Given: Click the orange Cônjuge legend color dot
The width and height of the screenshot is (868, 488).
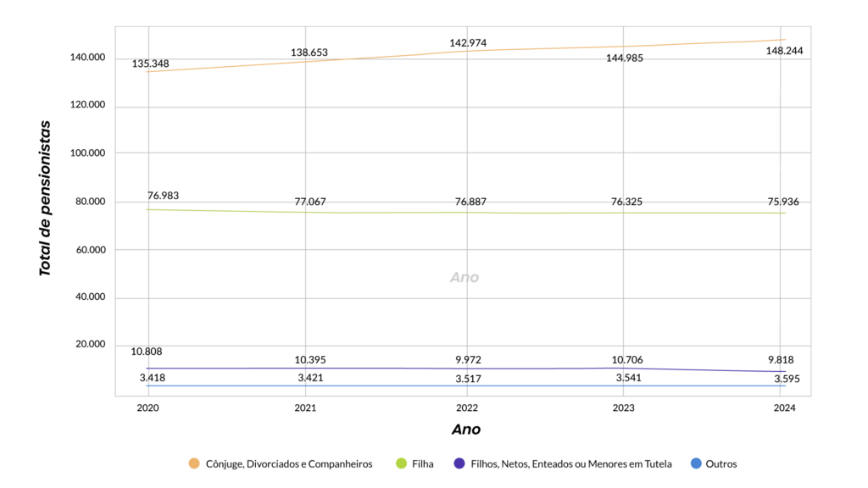Looking at the screenshot, I should (194, 463).
